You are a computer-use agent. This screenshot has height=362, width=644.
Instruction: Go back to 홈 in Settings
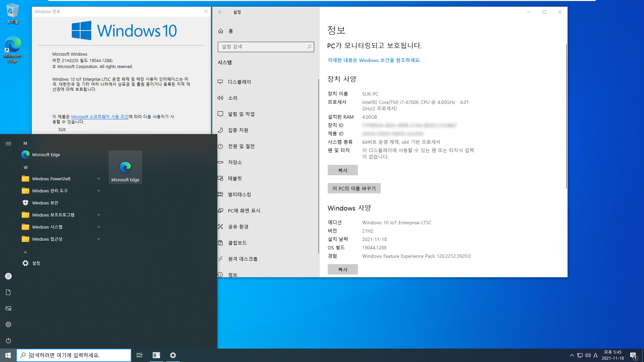pos(229,31)
